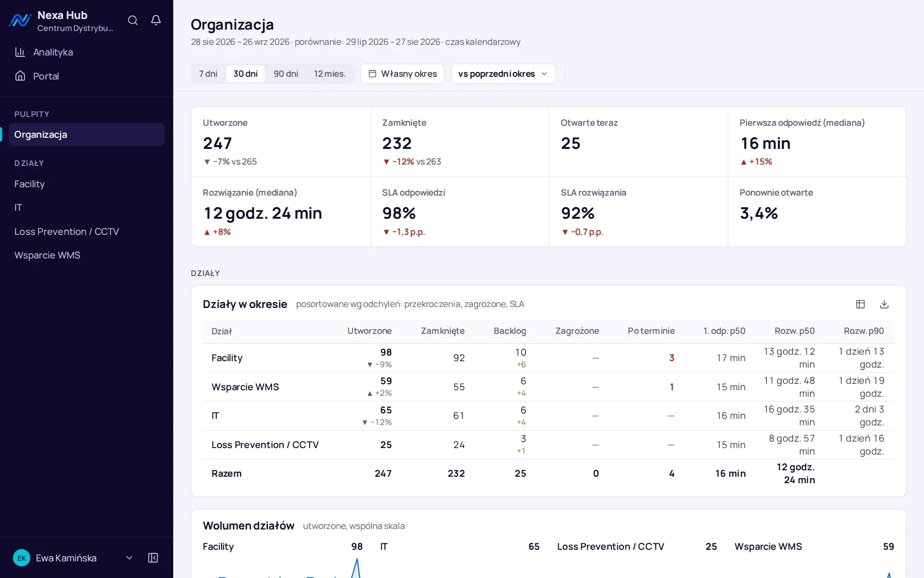Open the search icon in sidebar header

click(x=133, y=20)
